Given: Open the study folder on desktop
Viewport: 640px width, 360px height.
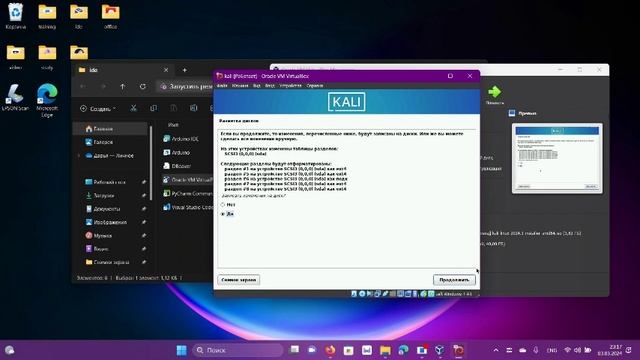Looking at the screenshot, I should 47,56.
